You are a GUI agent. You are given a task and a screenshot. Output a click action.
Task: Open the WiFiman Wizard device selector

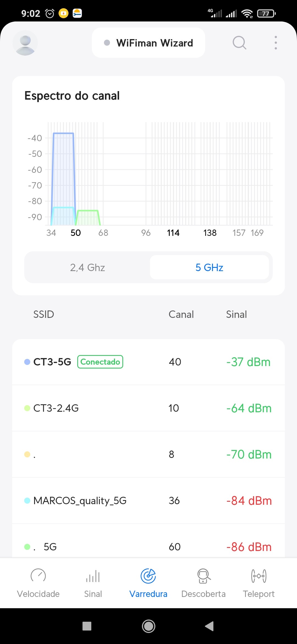pos(148,43)
